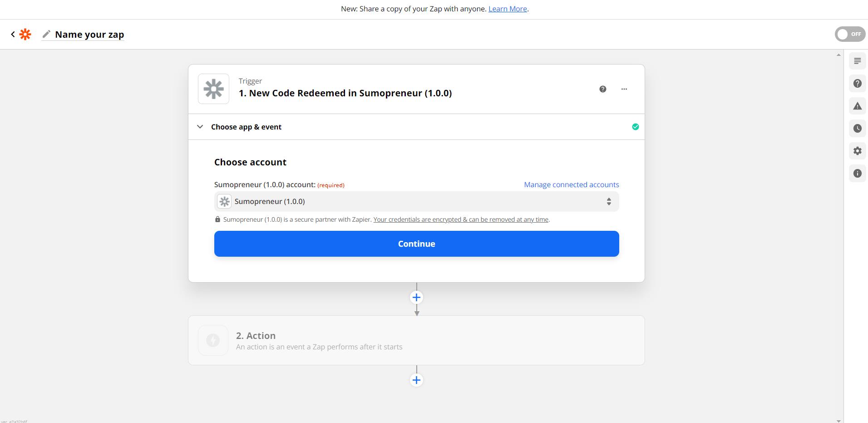Open the '2. Action' step card
868x423 pixels.
[x=416, y=340]
